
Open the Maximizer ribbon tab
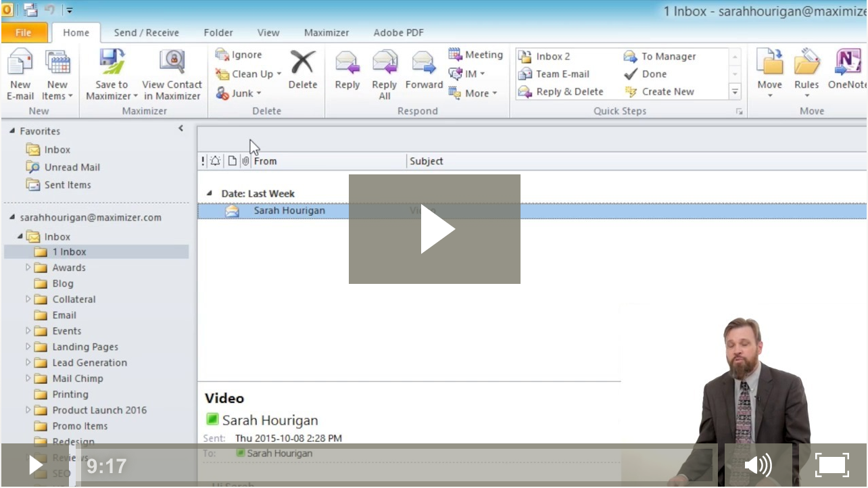point(327,32)
